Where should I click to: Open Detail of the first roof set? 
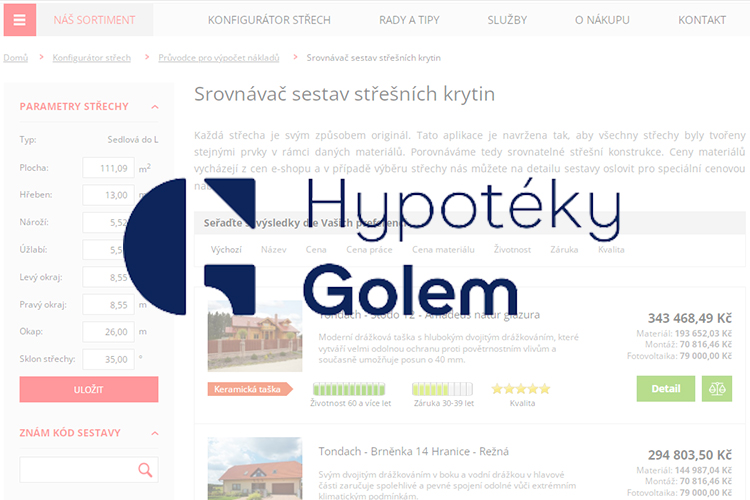pos(665,389)
